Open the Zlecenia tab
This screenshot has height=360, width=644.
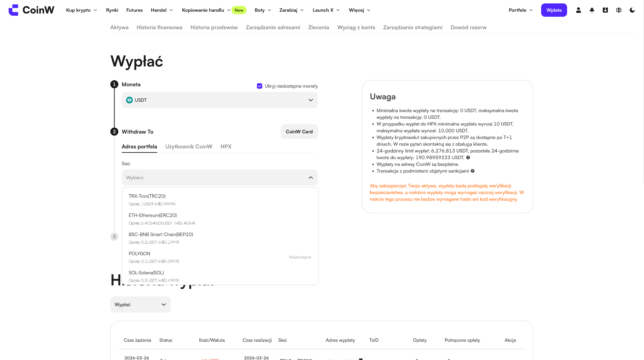319,27
